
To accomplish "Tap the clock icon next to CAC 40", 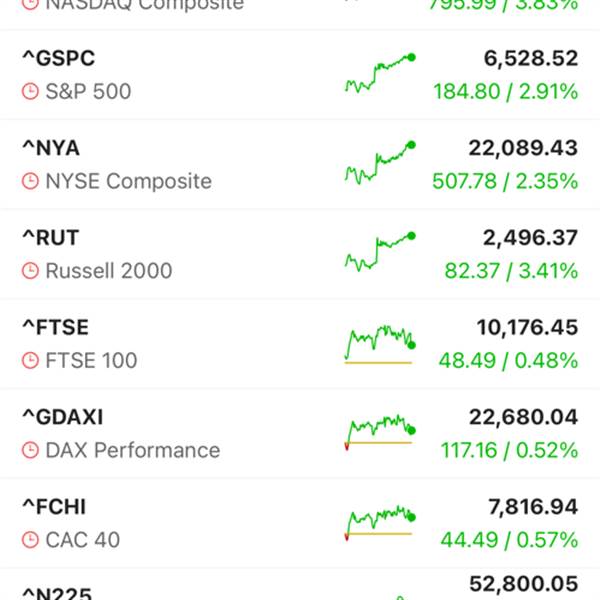I will click(30, 540).
